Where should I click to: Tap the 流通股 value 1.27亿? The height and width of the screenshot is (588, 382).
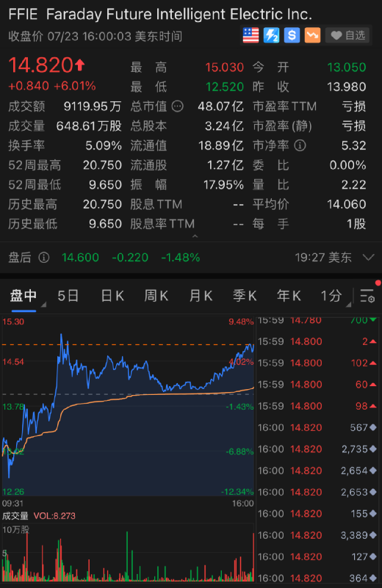[x=226, y=165]
